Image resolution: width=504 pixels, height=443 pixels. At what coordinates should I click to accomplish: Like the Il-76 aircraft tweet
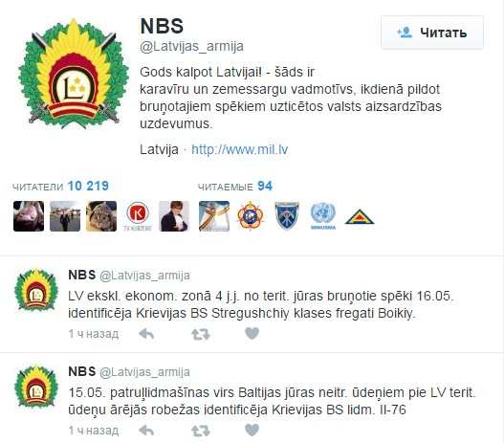(252, 430)
